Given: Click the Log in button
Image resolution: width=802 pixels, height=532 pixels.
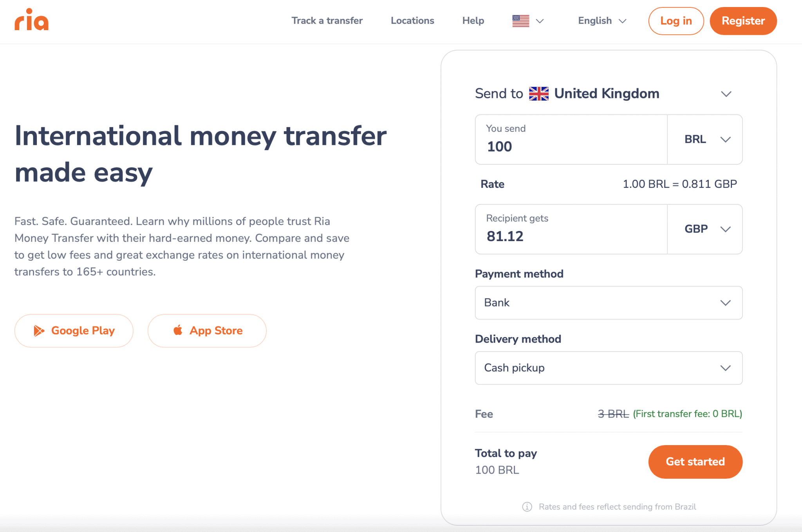Looking at the screenshot, I should point(676,21).
